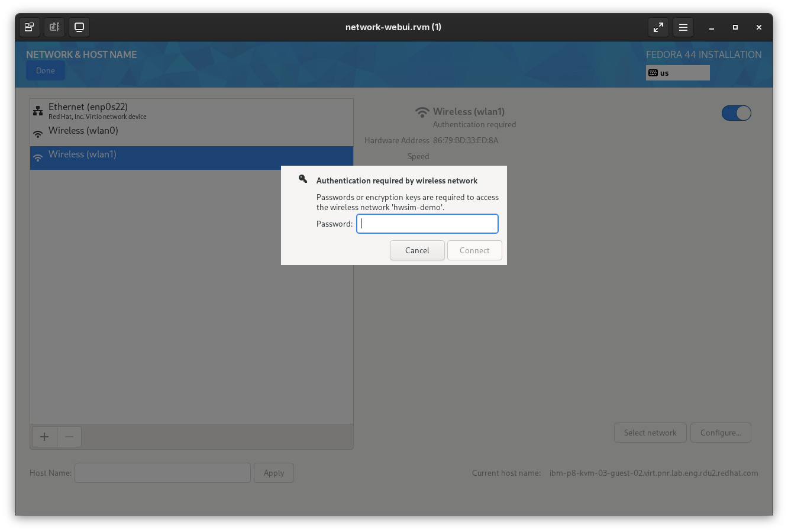
Task: Select the Wireless (wlan0) device row
Action: pyautogui.click(x=192, y=134)
